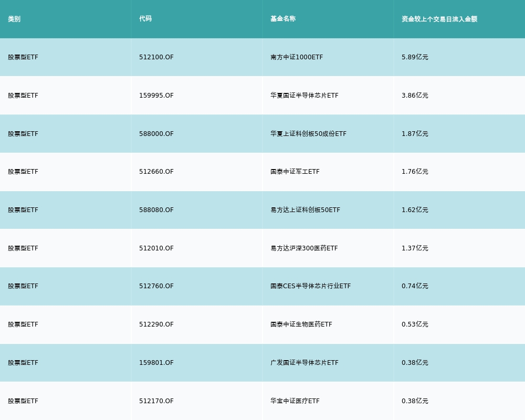Select fund name 国泰中证军工ETF
The width and height of the screenshot is (525, 420).
point(295,172)
